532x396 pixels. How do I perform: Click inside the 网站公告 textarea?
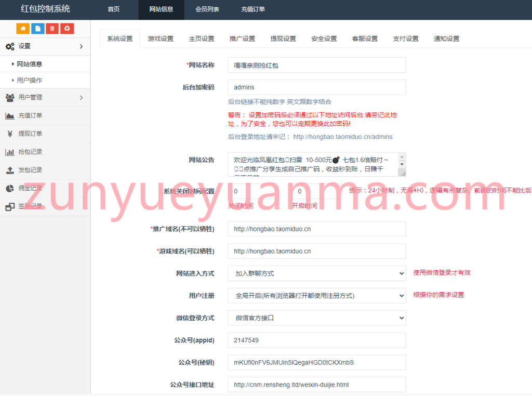[313, 164]
